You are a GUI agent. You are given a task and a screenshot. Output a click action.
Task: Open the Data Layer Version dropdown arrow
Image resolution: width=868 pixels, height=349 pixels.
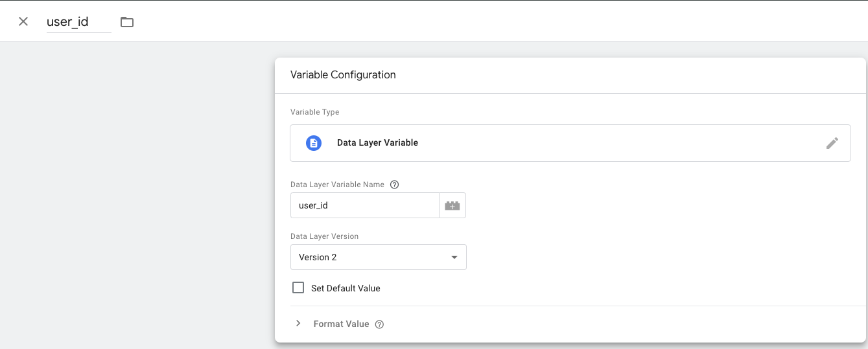[x=454, y=257]
